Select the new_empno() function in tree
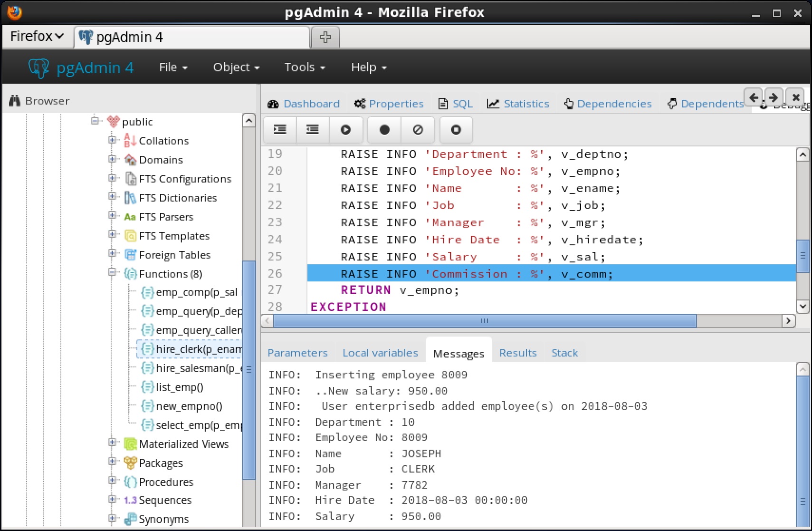 click(189, 406)
